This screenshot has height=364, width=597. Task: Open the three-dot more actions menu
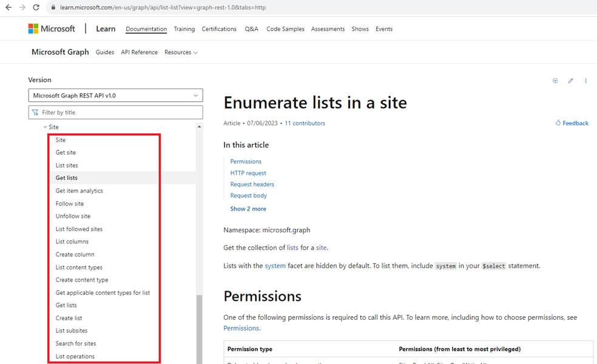pos(585,81)
